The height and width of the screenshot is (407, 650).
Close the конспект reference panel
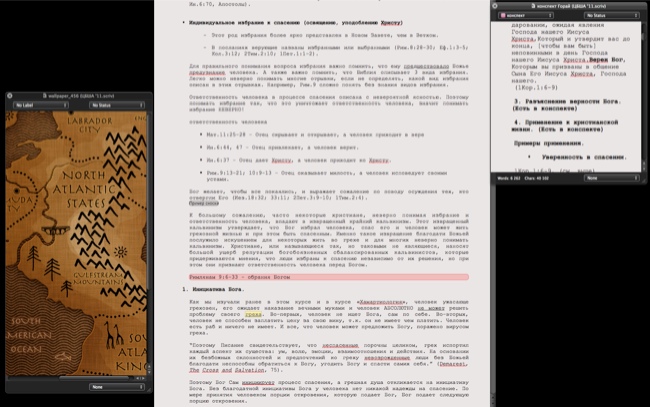(495, 6)
